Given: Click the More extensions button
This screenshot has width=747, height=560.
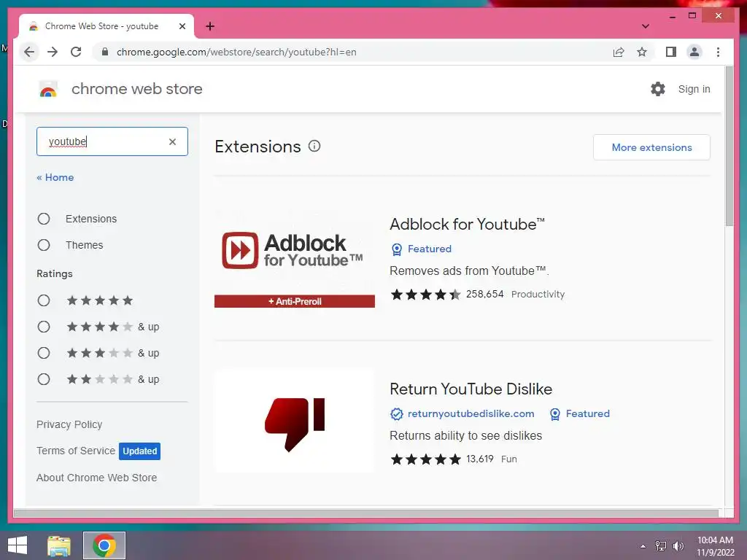Looking at the screenshot, I should [651, 147].
